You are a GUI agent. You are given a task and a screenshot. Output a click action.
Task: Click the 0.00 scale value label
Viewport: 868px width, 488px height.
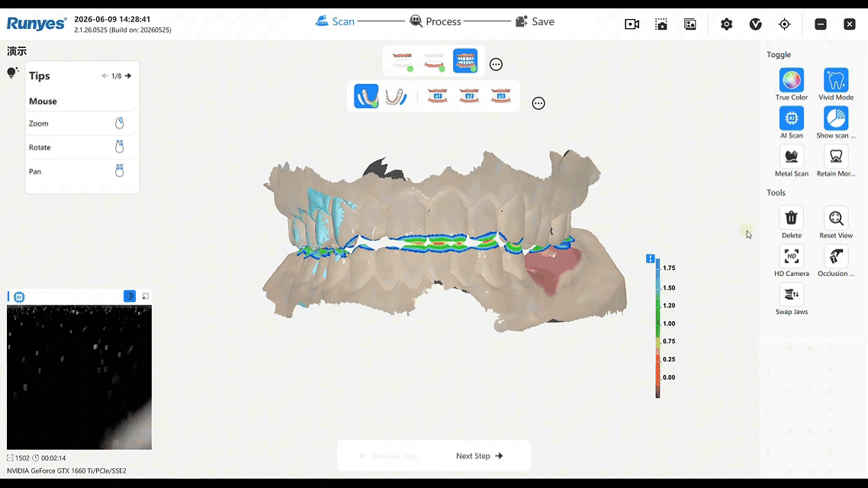pos(669,377)
